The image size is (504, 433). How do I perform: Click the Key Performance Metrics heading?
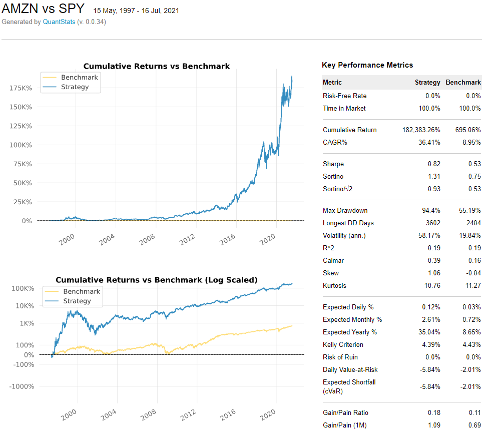point(367,65)
